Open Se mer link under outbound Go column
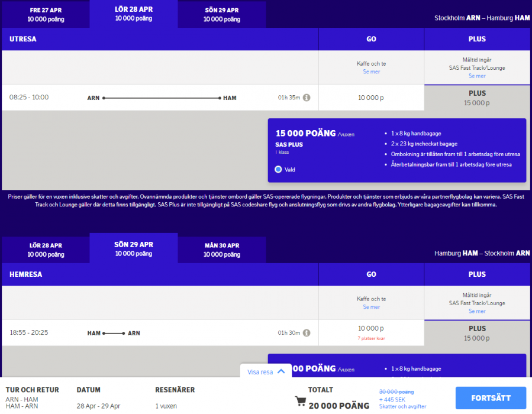532x414 pixels. click(x=371, y=72)
